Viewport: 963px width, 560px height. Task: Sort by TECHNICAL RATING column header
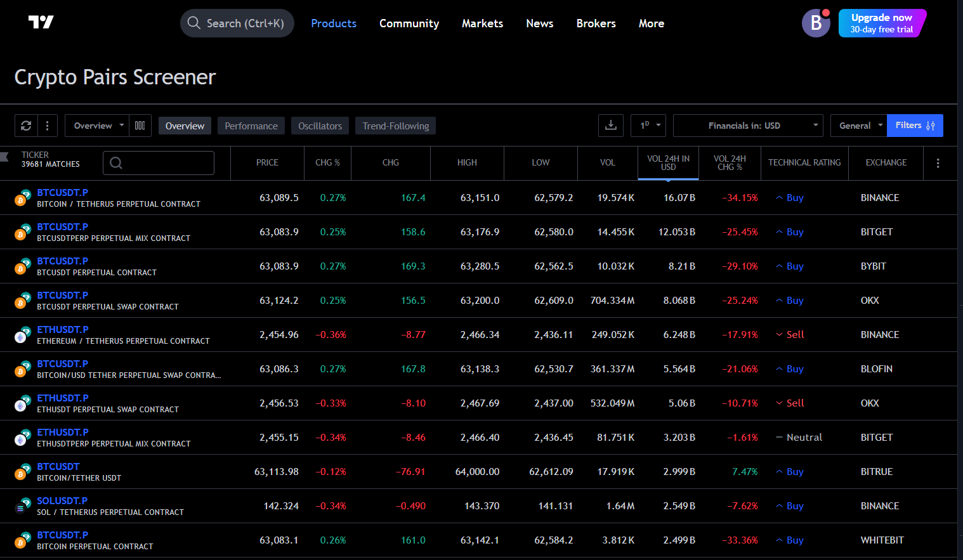tap(804, 163)
